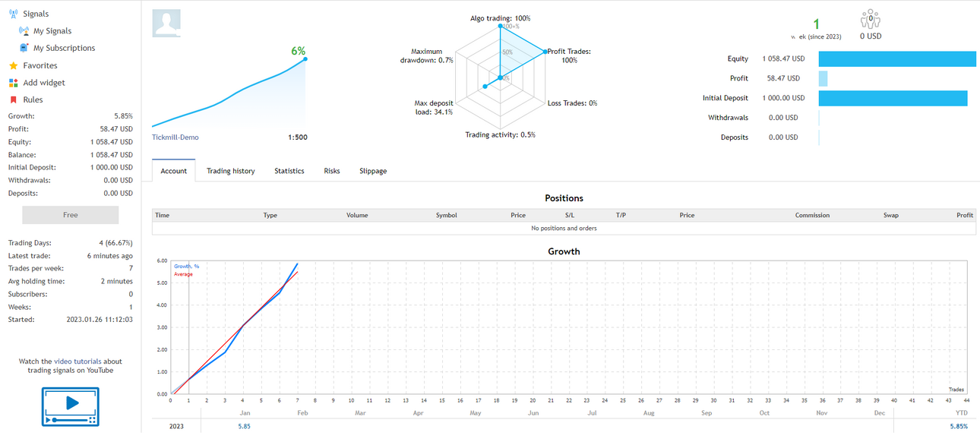Click the S/L column header

(x=570, y=216)
